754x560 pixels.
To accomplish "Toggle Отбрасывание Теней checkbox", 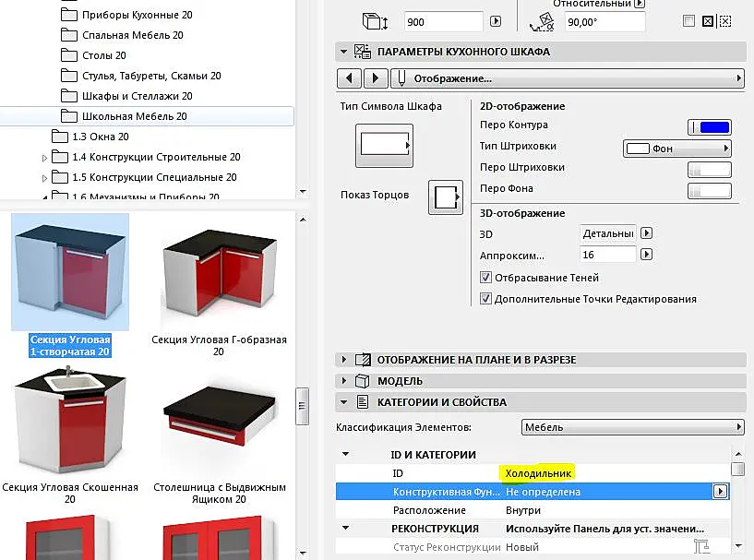I will tap(485, 278).
